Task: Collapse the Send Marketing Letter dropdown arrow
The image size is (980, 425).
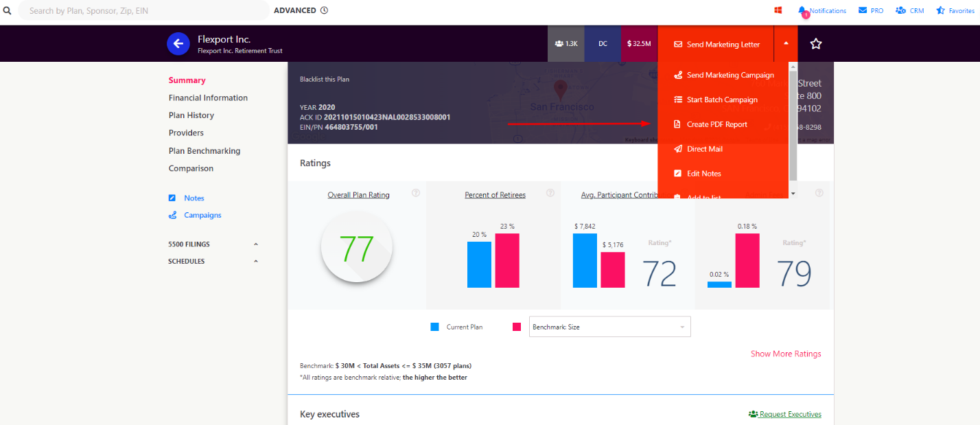Action: [786, 43]
